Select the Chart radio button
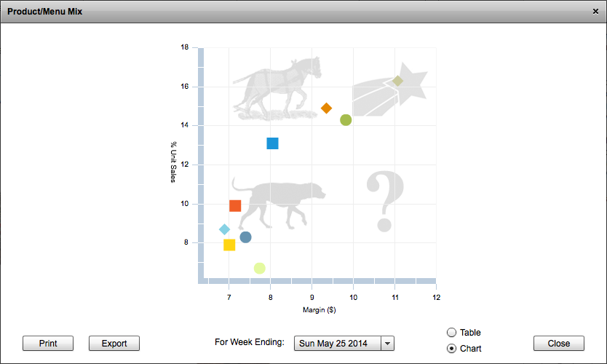 point(451,349)
